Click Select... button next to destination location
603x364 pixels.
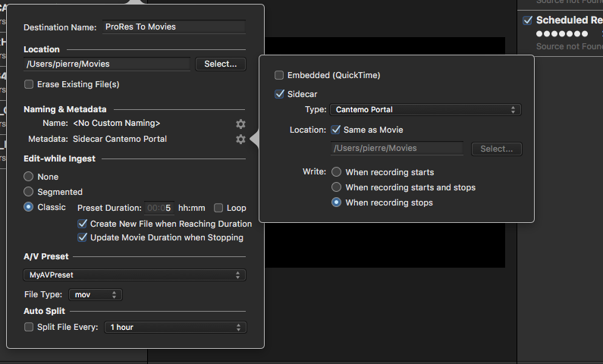coord(221,64)
